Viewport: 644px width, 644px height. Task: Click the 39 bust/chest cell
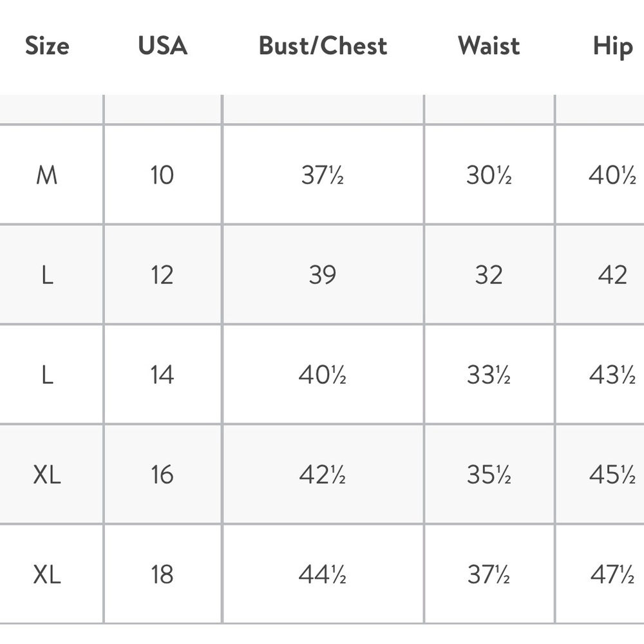323,275
